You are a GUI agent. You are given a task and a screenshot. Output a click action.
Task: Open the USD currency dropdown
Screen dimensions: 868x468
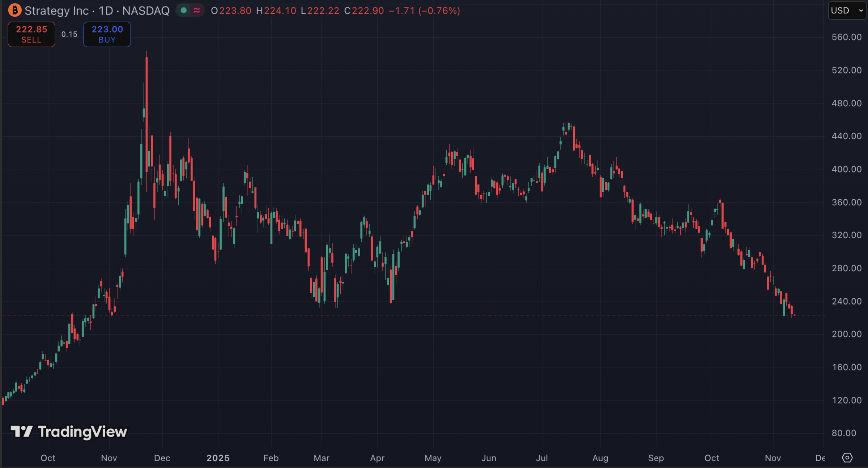coord(847,10)
